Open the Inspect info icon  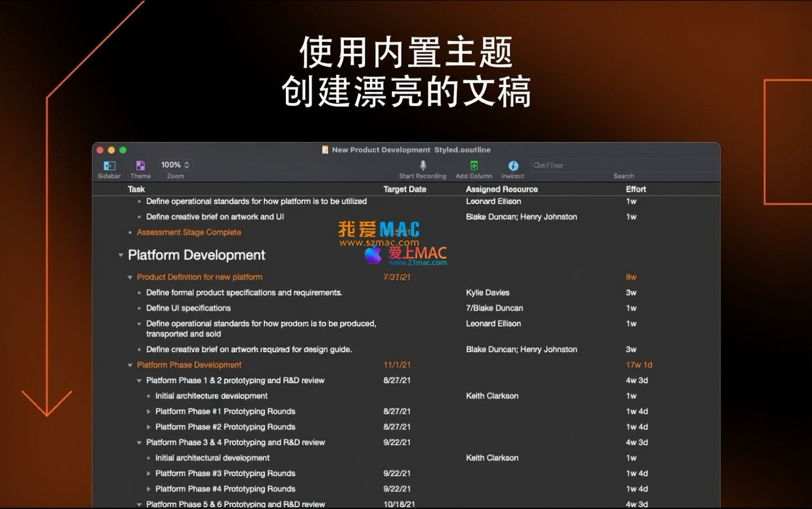513,166
